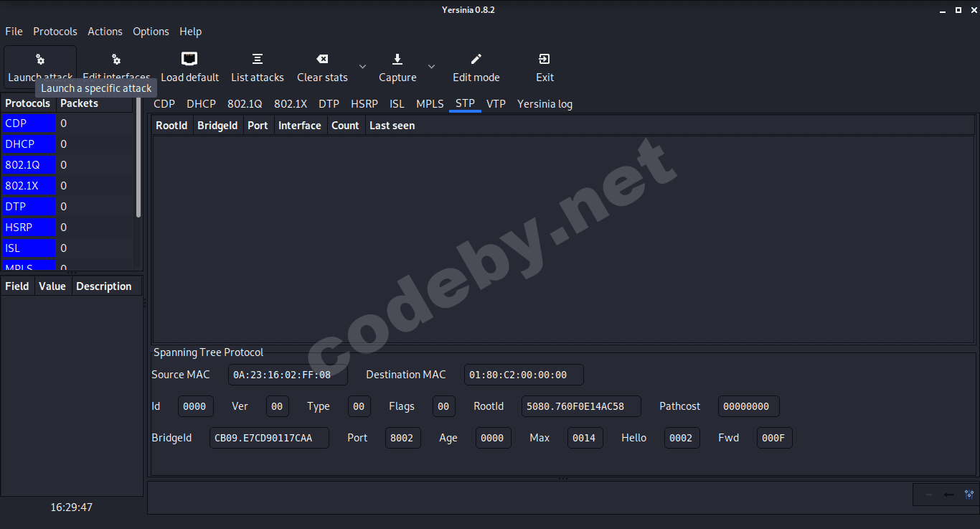Click the Fwd field showing 000F

click(775, 438)
